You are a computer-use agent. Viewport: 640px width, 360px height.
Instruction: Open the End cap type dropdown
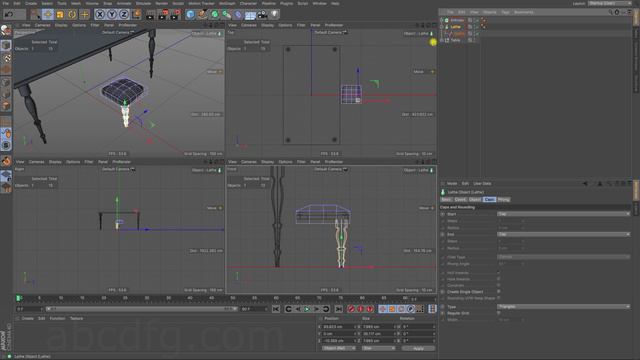(563, 234)
